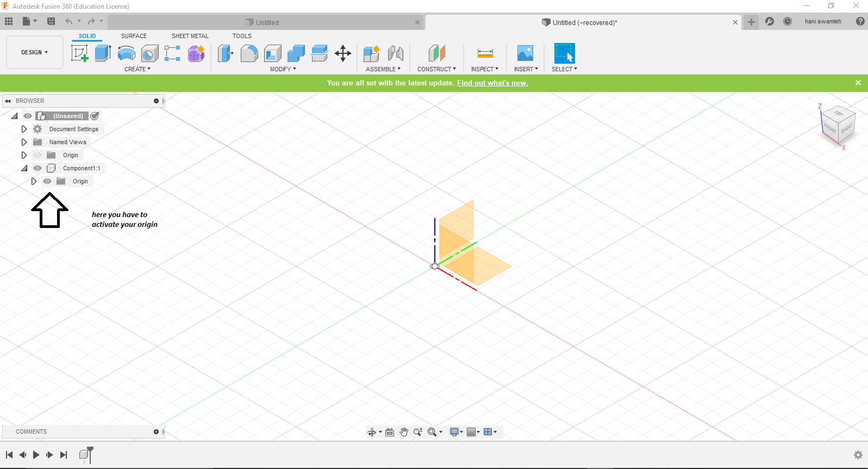Expand the Origin node under Component1:1
The width and height of the screenshot is (868, 469).
pos(34,181)
